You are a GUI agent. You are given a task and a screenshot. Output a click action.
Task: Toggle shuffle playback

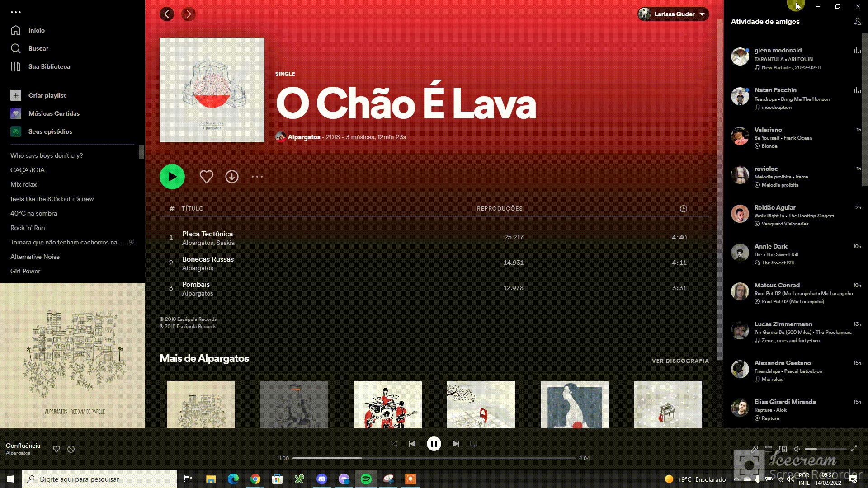(394, 444)
